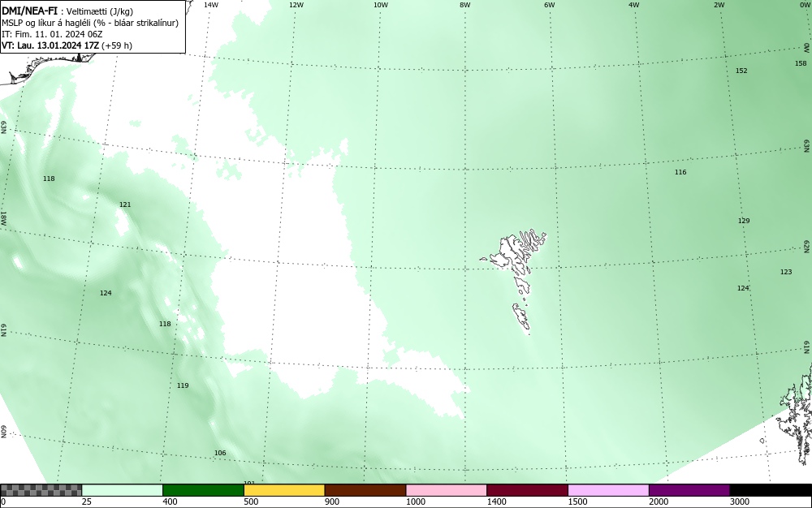812x508 pixels.
Task: Click the "6W" longitude label
Action: pyautogui.click(x=550, y=5)
